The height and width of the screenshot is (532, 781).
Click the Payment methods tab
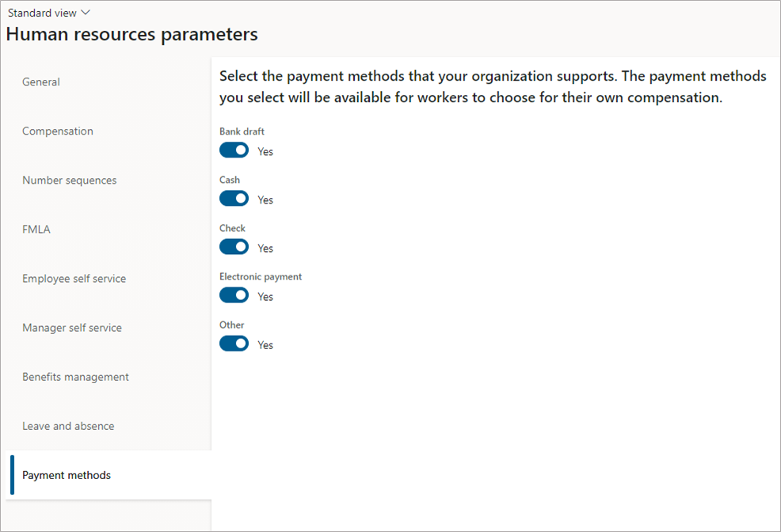tap(66, 474)
